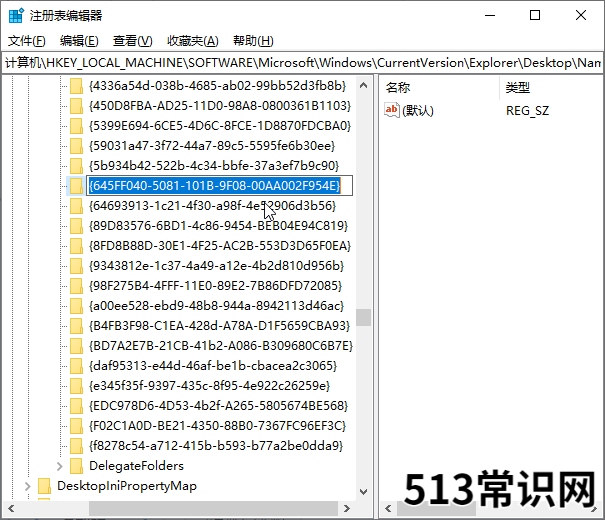The width and height of the screenshot is (605, 520).
Task: Click the tree pane horizontal scroll right arrow
Action: [347, 508]
